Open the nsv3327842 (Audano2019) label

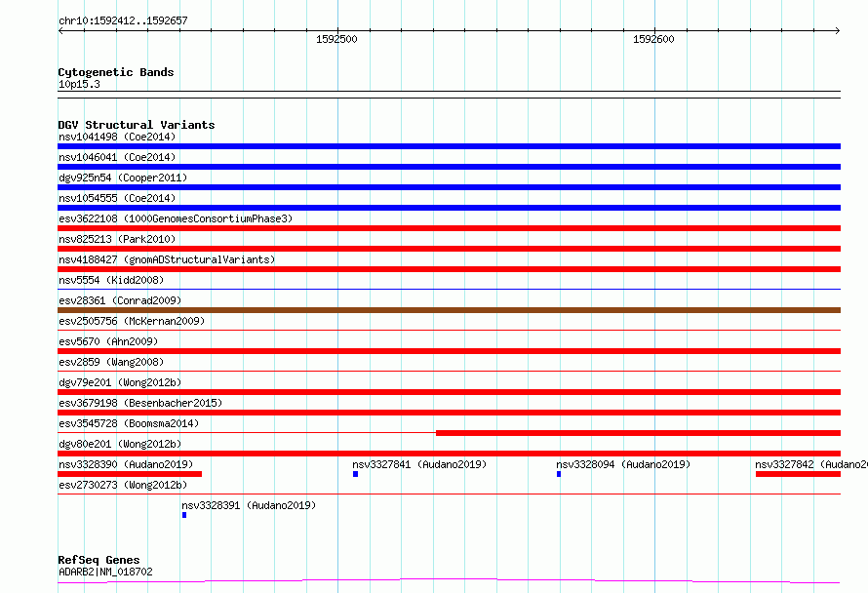click(811, 464)
